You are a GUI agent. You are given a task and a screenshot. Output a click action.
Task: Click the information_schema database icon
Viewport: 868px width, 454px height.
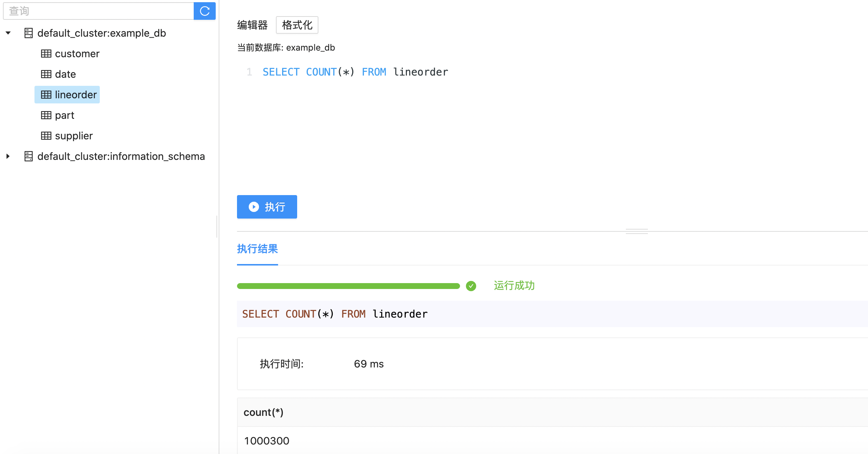point(29,156)
